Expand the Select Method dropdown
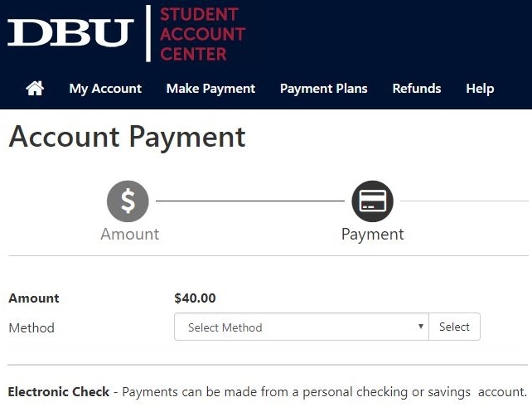 [x=302, y=327]
